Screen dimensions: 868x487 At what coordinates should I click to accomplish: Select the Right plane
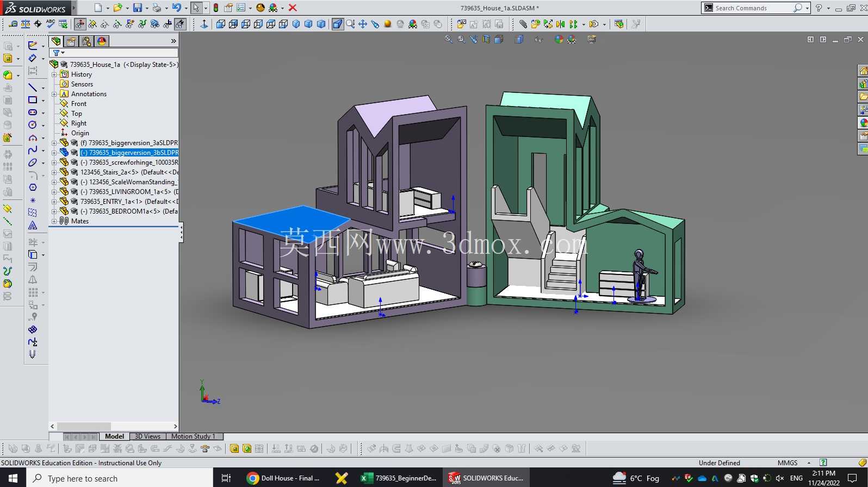click(79, 123)
